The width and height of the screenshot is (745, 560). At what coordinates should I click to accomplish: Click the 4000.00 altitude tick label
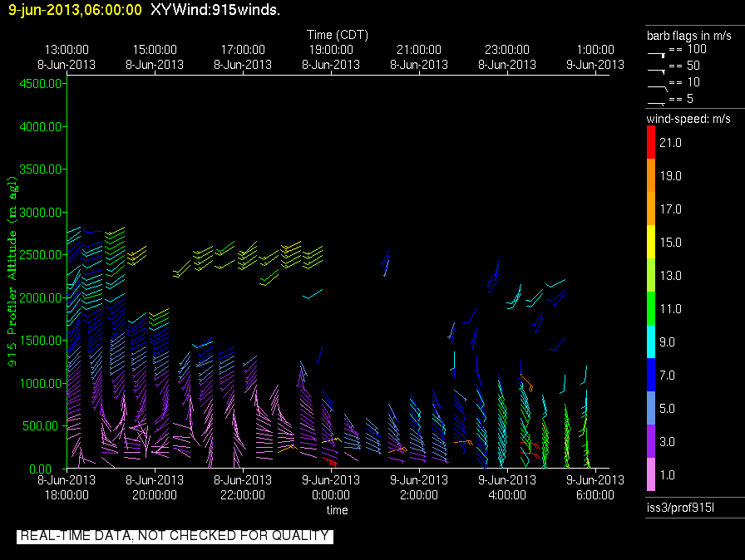pyautogui.click(x=41, y=127)
